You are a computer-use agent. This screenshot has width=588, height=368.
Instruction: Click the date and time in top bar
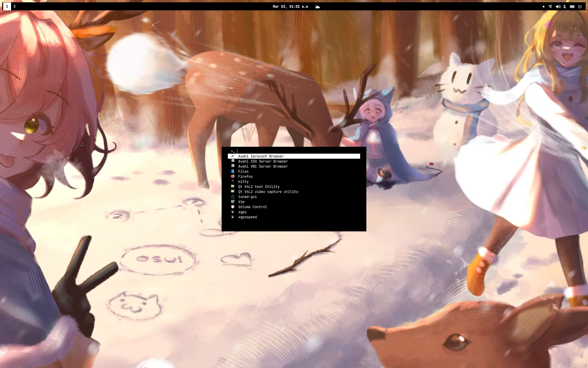click(x=290, y=7)
